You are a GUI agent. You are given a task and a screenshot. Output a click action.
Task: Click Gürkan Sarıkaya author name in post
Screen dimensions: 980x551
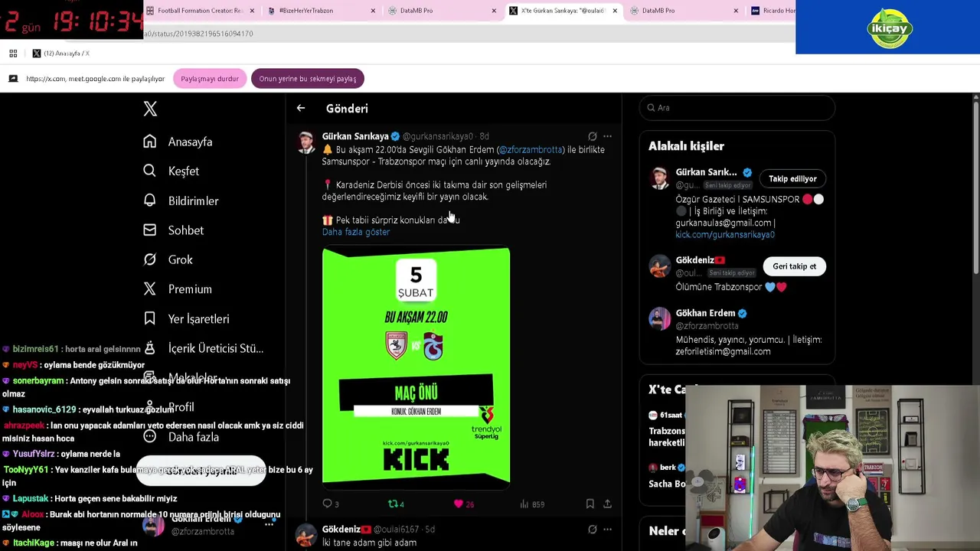tap(355, 136)
